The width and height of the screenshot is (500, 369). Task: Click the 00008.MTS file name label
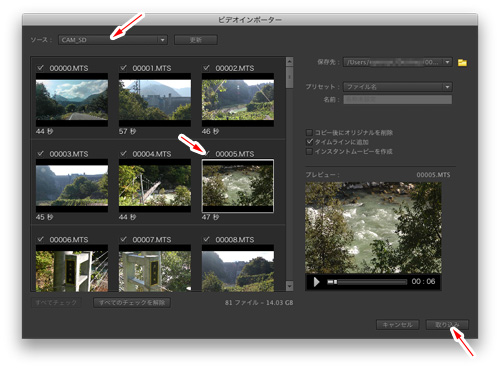pos(235,239)
